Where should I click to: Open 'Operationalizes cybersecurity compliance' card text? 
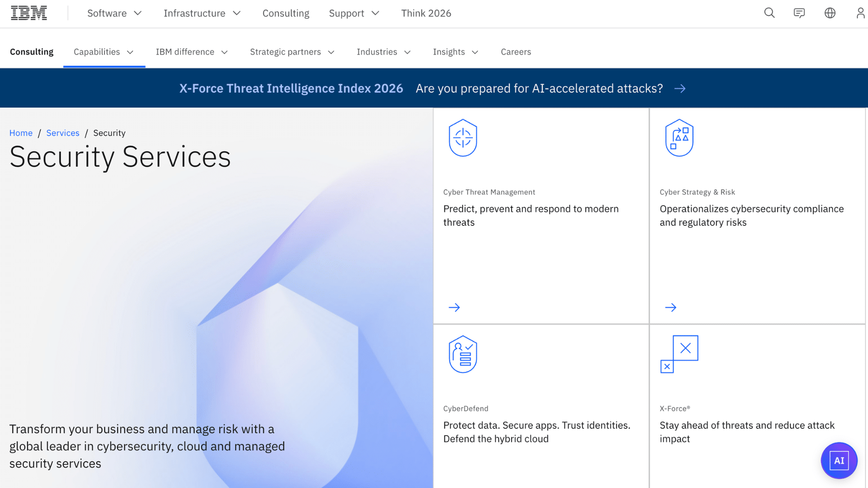click(751, 216)
